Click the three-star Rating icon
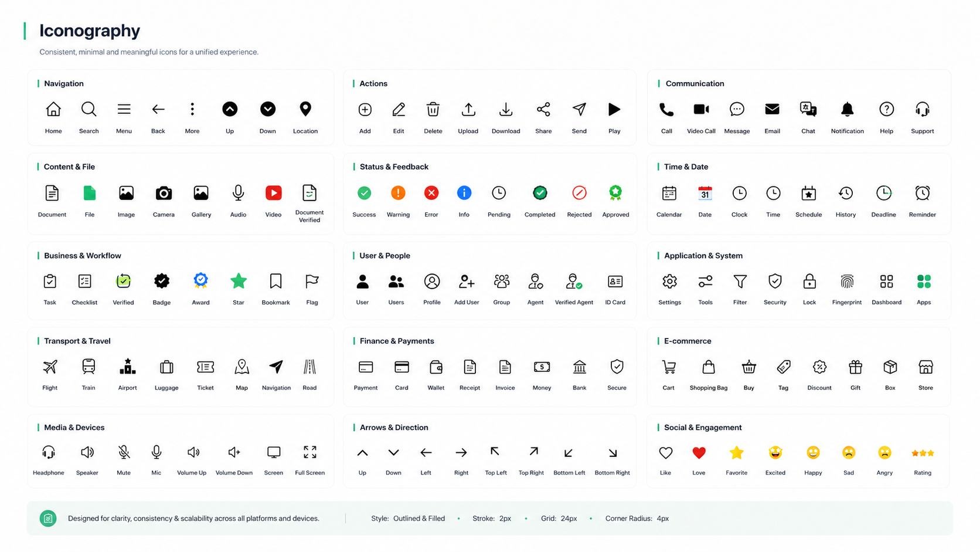This screenshot has width=980, height=552. 923,453
